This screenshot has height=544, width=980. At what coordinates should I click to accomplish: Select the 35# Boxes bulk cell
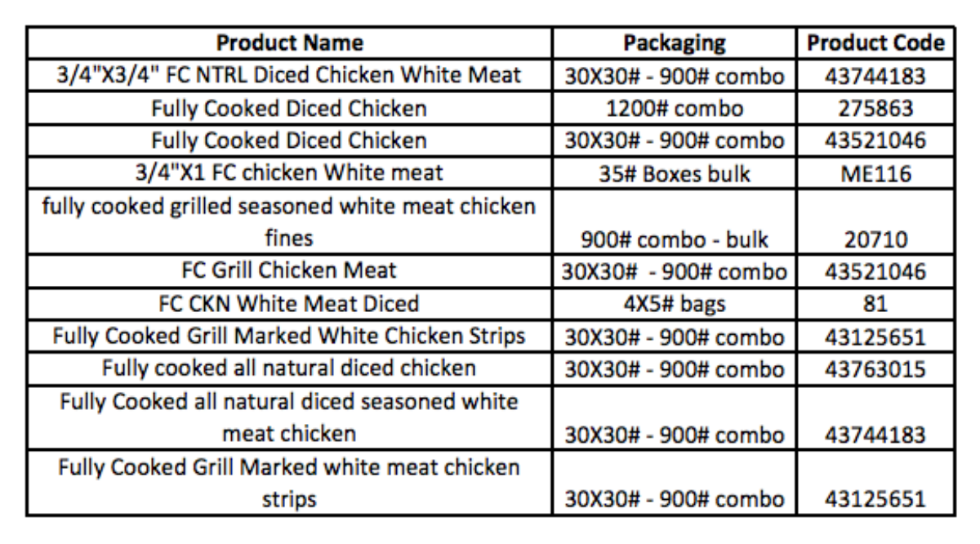[675, 173]
